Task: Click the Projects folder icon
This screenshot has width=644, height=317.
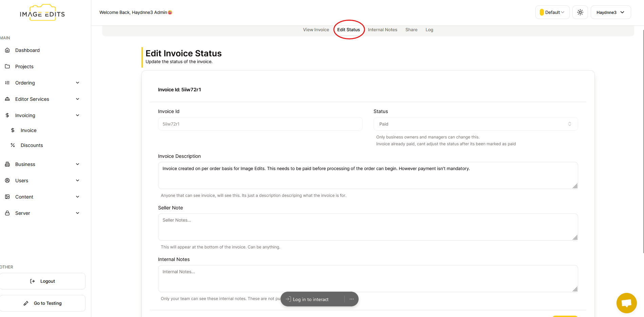Action: (x=7, y=67)
